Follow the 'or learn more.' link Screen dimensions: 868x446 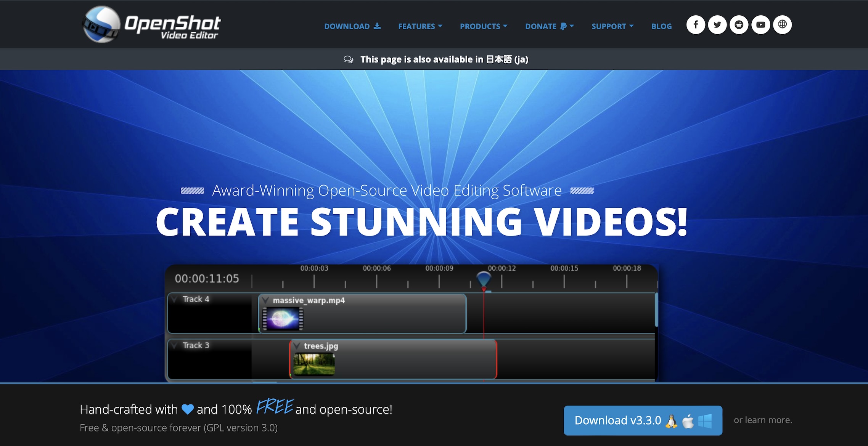(763, 420)
